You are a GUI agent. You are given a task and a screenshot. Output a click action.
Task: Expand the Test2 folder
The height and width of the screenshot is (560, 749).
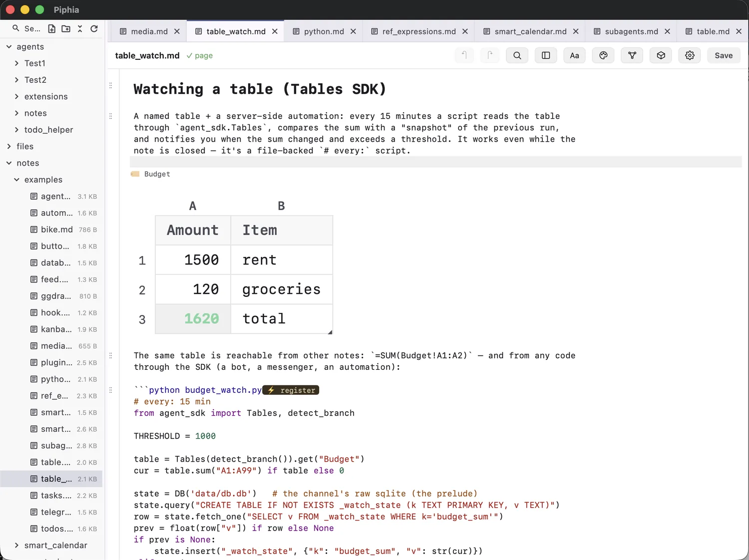[x=16, y=80]
